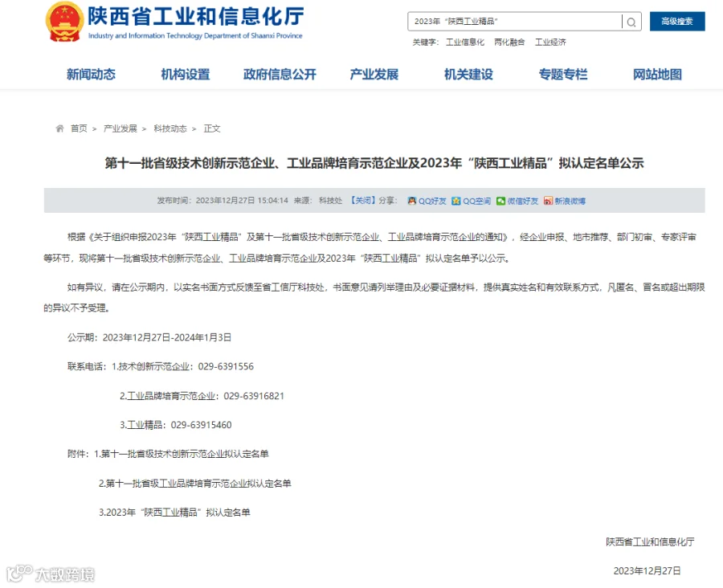Open the 机关建设 menu

click(x=468, y=74)
